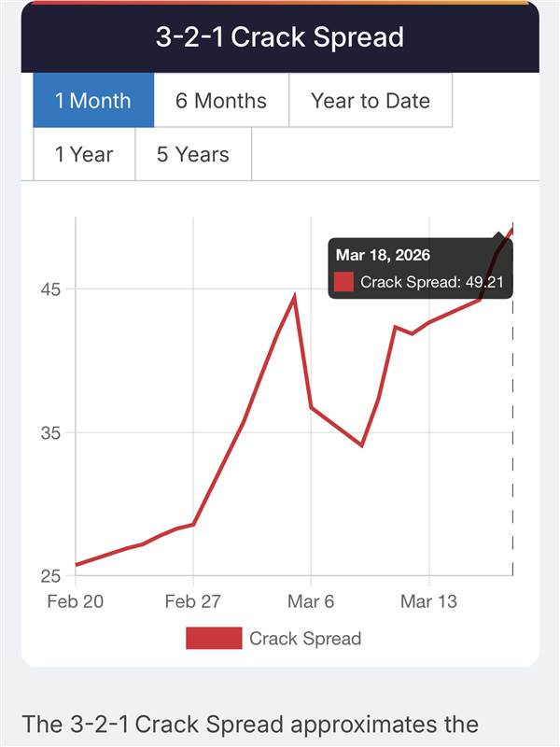Select the 1 Month range tab
This screenshot has width=560, height=747.
(x=93, y=101)
